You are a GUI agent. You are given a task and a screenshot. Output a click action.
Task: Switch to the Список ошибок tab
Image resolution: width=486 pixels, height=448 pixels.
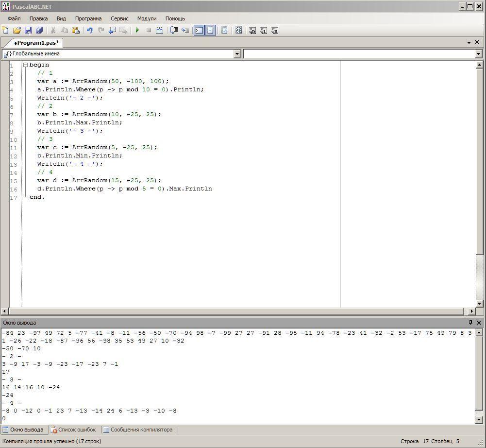coord(73,430)
